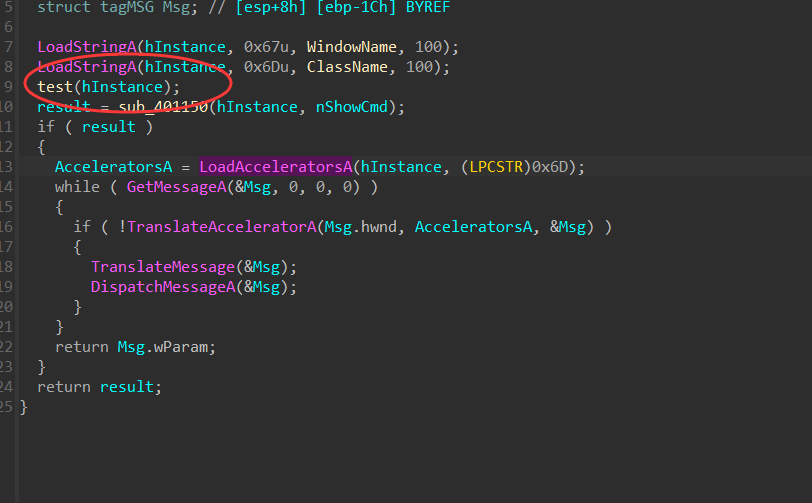
Task: Click AcceleratorsA variable being assigned
Action: pyautogui.click(x=113, y=167)
